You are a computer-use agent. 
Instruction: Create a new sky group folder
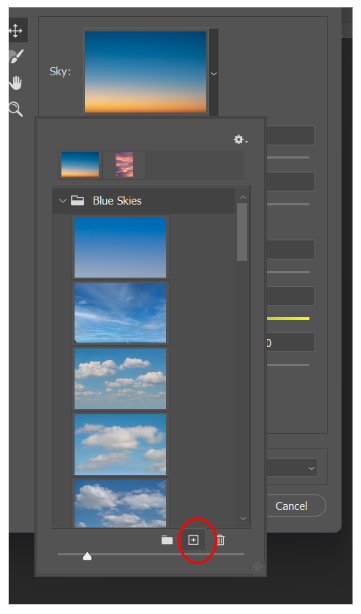pyautogui.click(x=167, y=540)
